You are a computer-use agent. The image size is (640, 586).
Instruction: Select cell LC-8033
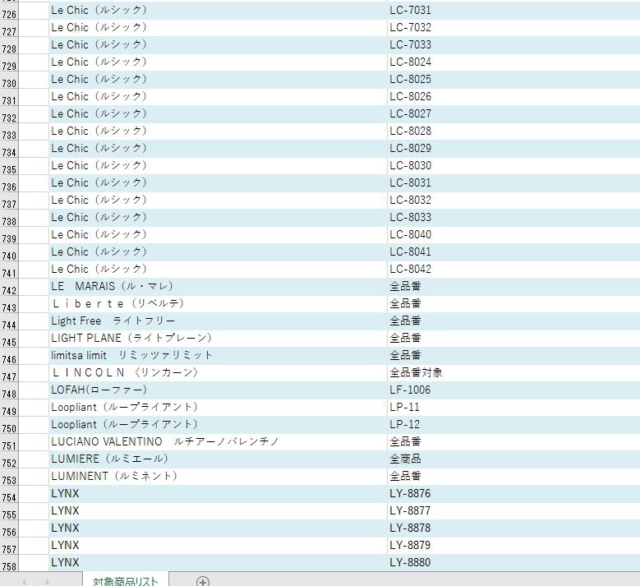click(x=513, y=217)
